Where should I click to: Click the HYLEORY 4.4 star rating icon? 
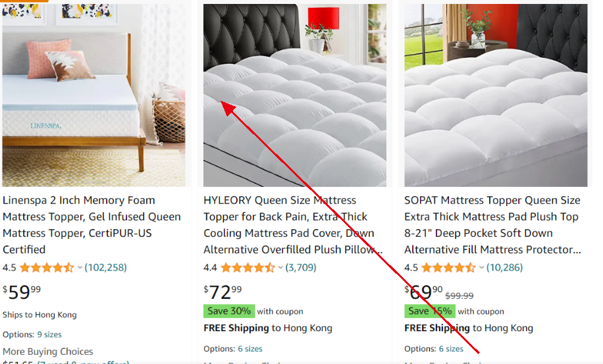coord(248,267)
